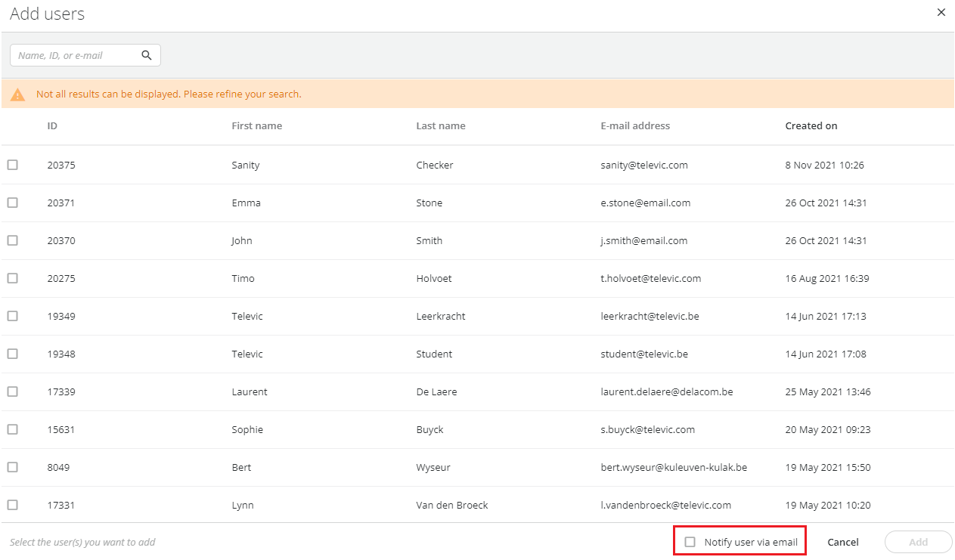Screen dimensions: 955x560
Task: Select Lynn Van den Broeck's checkbox
Action: (12, 505)
